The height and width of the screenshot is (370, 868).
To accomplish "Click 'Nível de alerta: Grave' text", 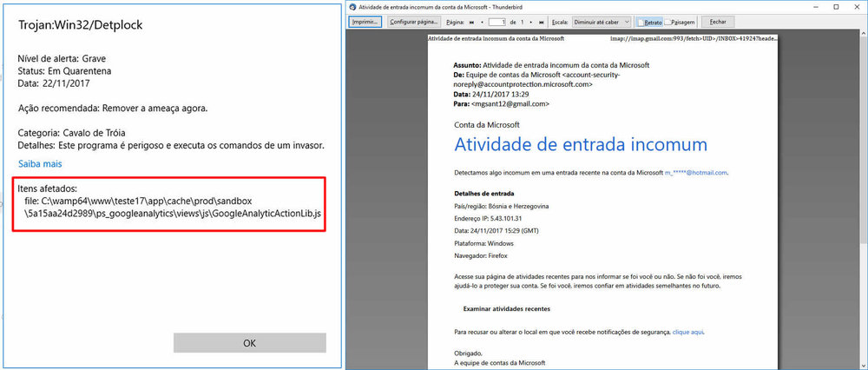I will pyautogui.click(x=62, y=58).
